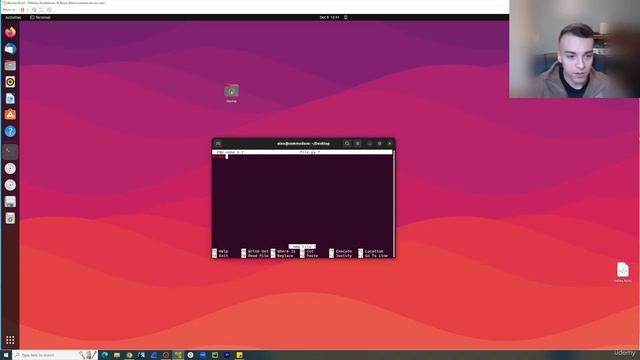Image resolution: width=640 pixels, height=360 pixels.
Task: Open Firefox from the Ubuntu dock
Action: pyautogui.click(x=10, y=32)
